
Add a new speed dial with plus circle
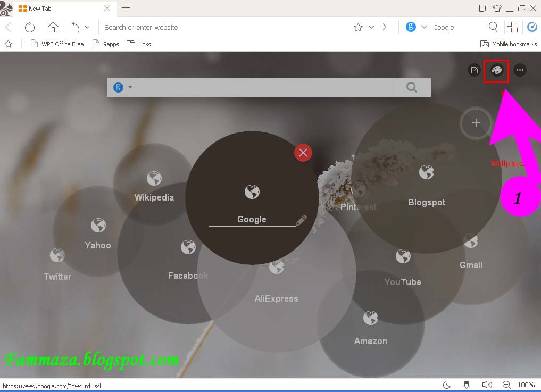476,123
